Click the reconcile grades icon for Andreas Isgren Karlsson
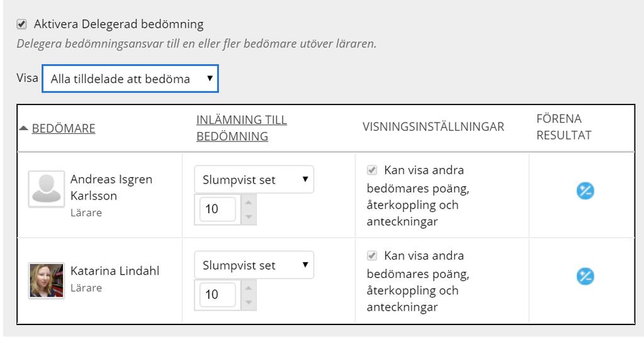 click(585, 191)
